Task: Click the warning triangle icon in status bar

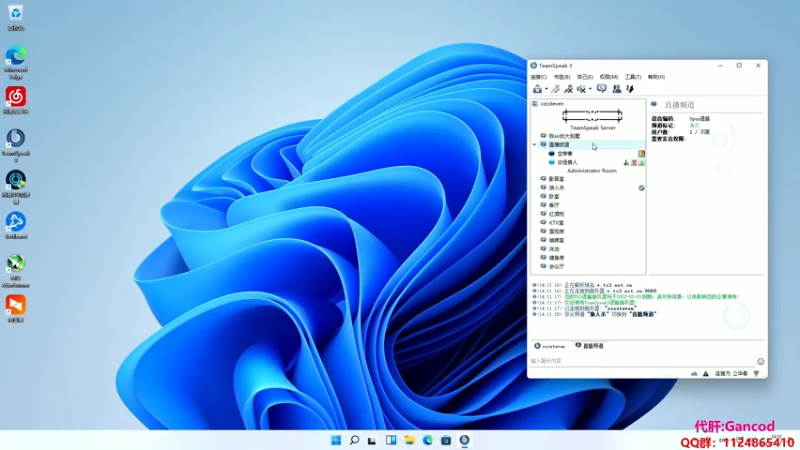Action: pos(706,374)
